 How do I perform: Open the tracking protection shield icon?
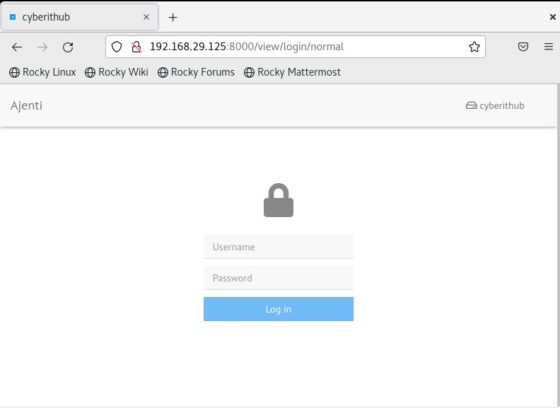(x=116, y=46)
